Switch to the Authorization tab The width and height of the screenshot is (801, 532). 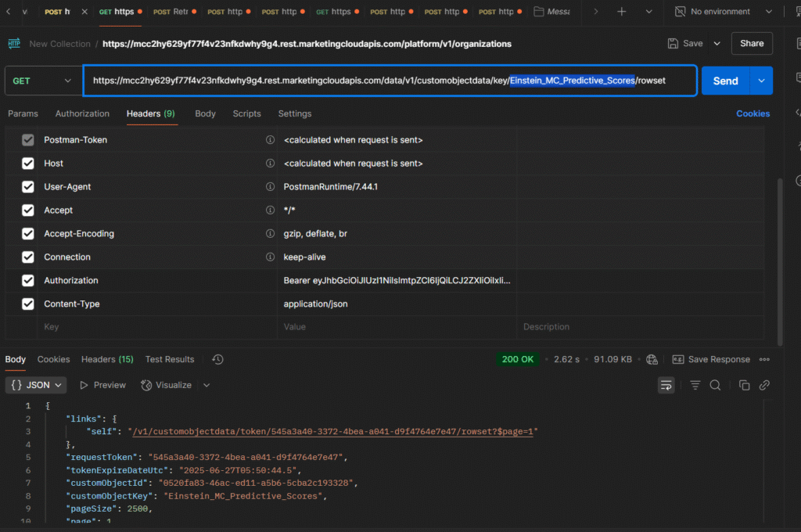click(x=82, y=113)
